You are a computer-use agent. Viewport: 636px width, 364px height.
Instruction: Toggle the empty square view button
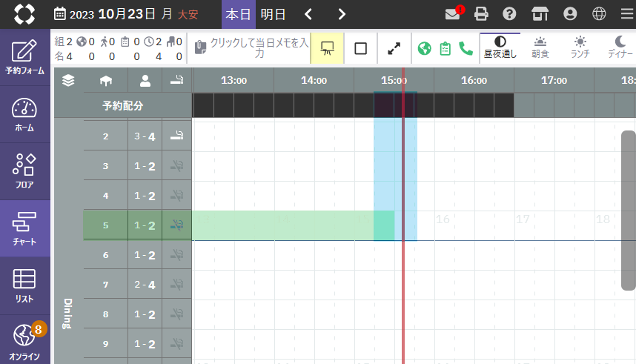[x=361, y=48]
